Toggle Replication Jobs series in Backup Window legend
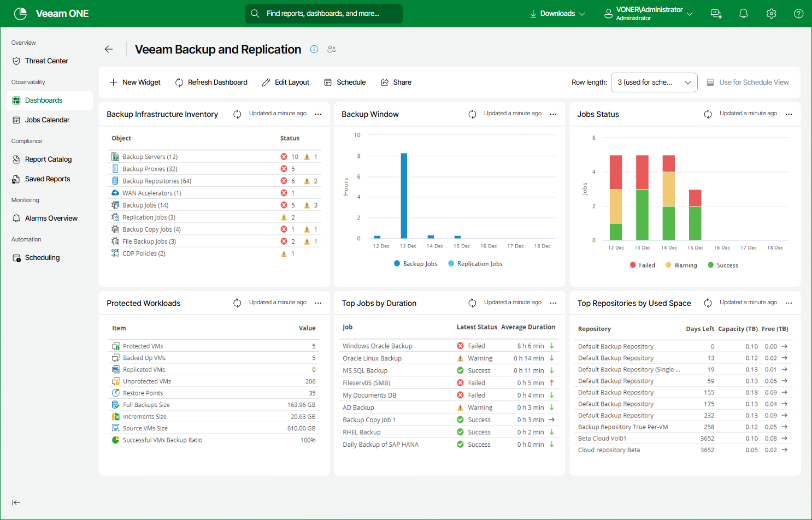This screenshot has height=520, width=812. click(x=475, y=263)
